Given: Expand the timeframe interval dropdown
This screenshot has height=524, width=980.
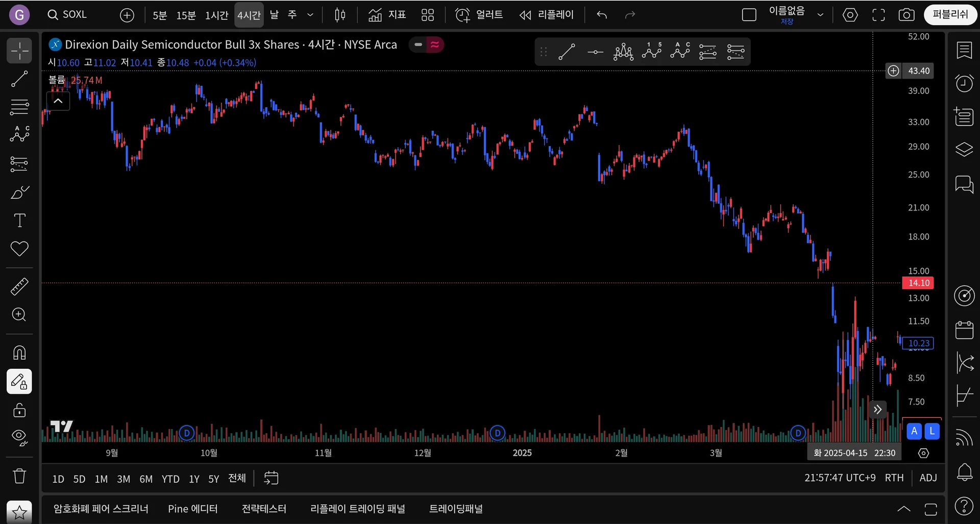Looking at the screenshot, I should pos(310,15).
